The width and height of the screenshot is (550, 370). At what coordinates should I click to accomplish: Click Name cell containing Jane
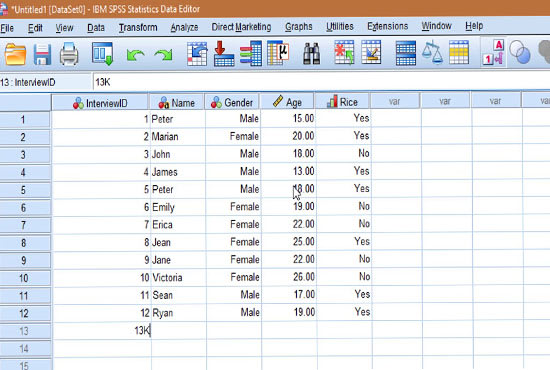click(179, 260)
